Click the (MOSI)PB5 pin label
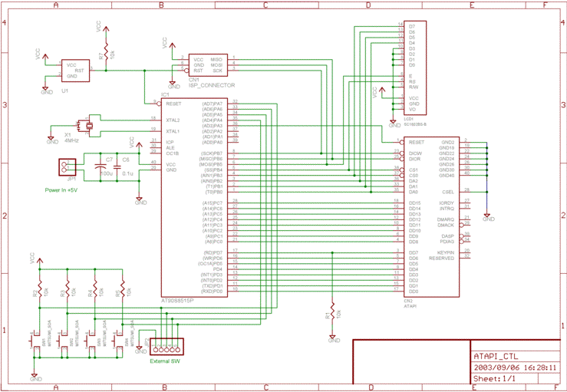Image resolution: width=567 pixels, height=392 pixels. coord(210,164)
